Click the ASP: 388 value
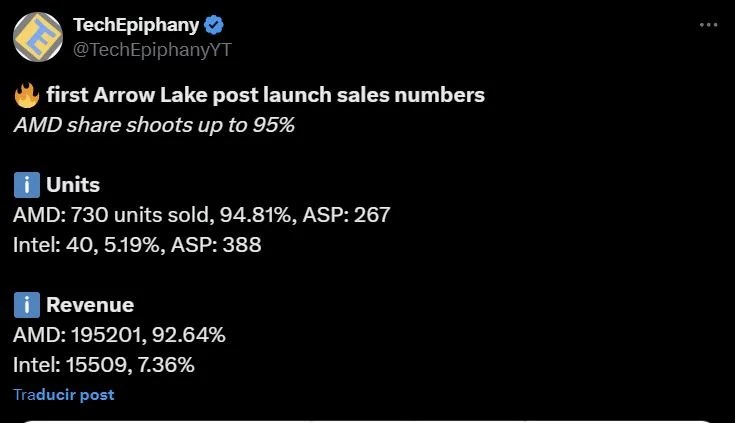Viewport: 735px width, 423px height. pyautogui.click(x=216, y=245)
